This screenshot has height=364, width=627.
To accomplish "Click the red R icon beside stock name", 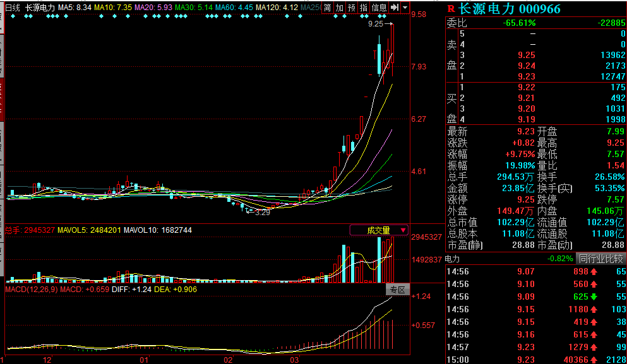I will click(451, 9).
